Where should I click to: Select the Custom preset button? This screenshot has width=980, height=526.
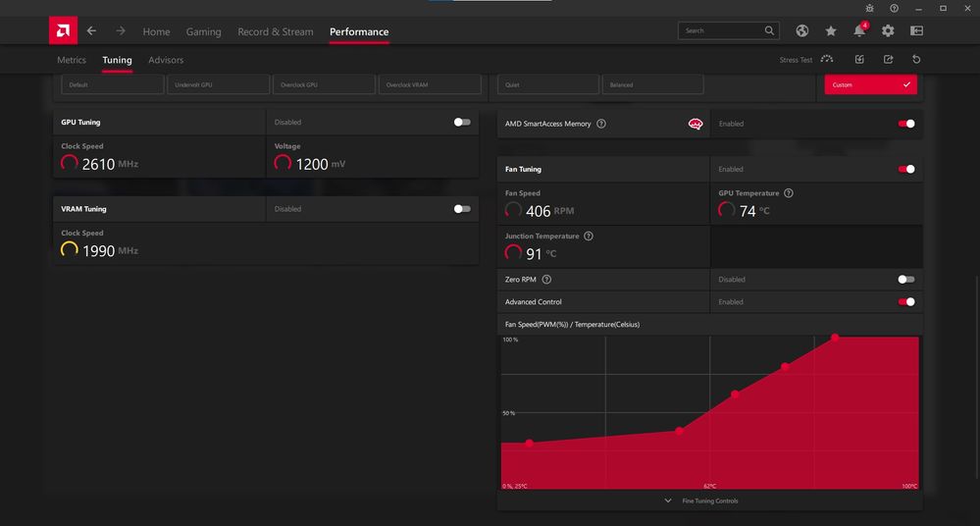(871, 84)
